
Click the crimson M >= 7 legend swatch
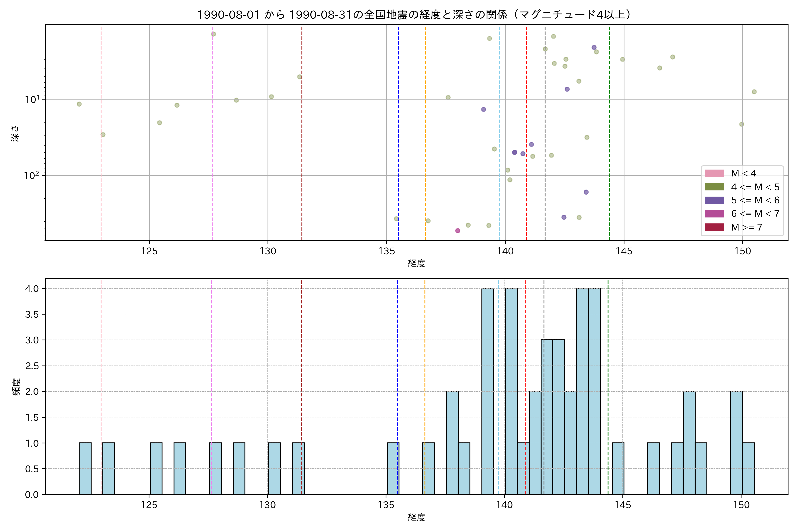(x=714, y=227)
